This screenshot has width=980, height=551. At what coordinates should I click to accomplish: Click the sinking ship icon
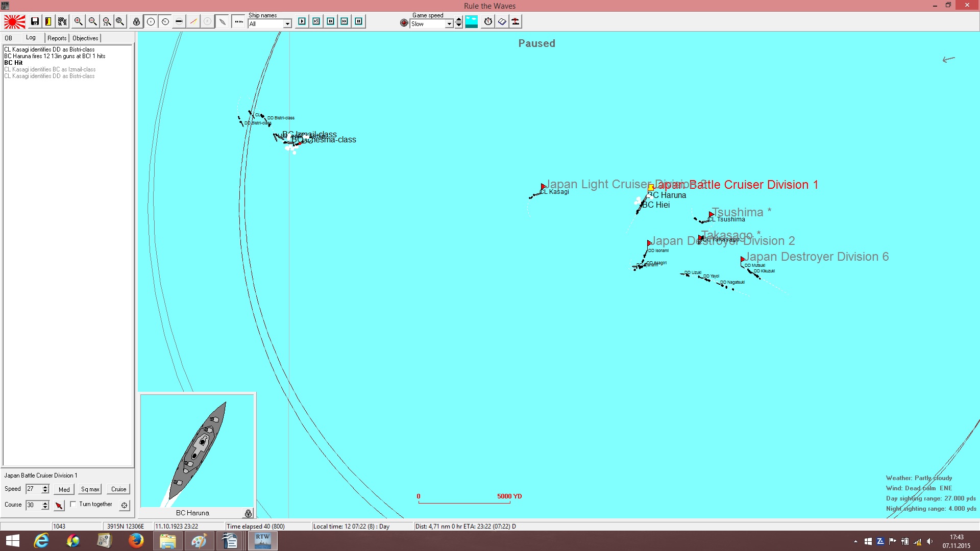click(516, 21)
